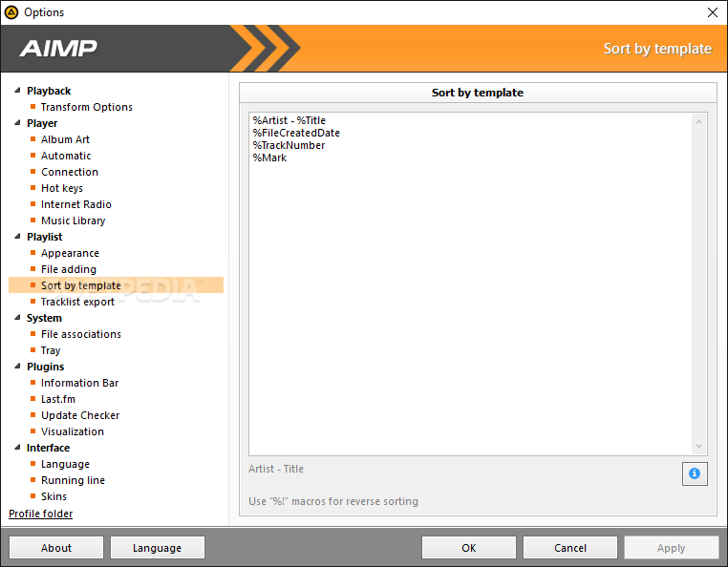Screen dimensions: 728x567
Task: Select the Player category heading
Action: (x=42, y=123)
